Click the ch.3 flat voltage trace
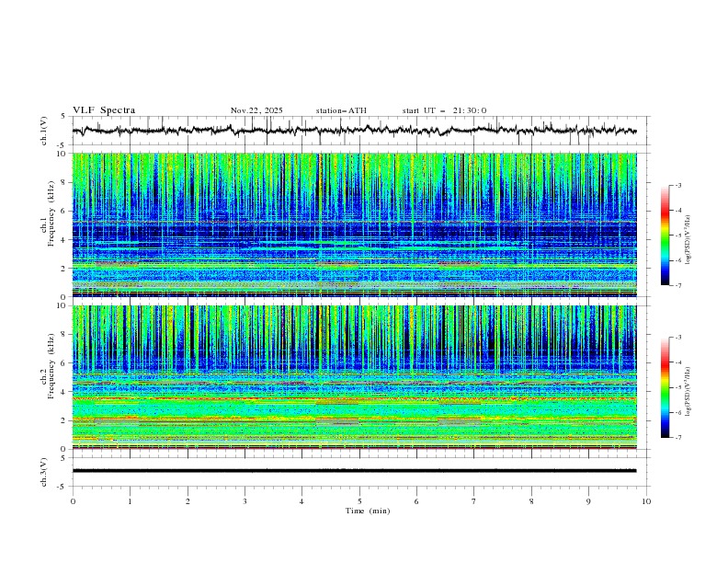 pos(354,471)
